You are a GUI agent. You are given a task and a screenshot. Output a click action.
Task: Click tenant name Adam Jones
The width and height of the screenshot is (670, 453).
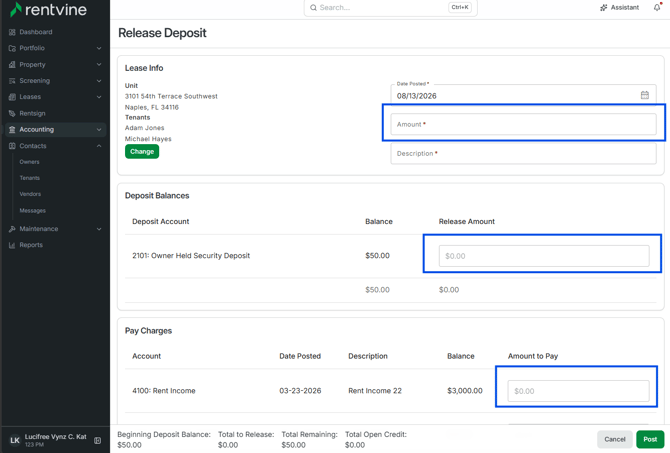144,128
